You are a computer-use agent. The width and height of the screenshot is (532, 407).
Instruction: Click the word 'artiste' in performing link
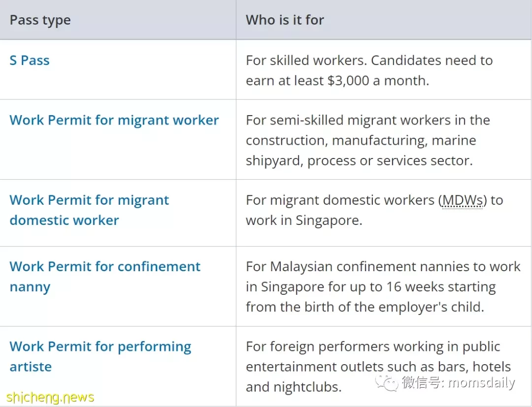pyautogui.click(x=31, y=367)
